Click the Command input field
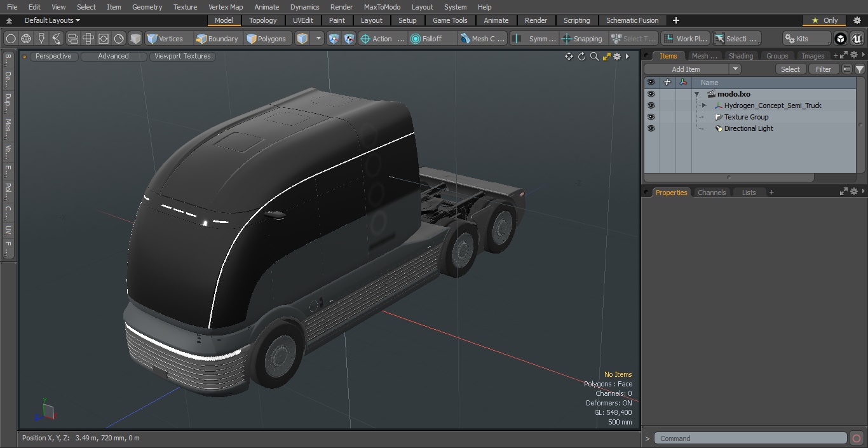Screen dimensions: 868x448 (x=750, y=438)
